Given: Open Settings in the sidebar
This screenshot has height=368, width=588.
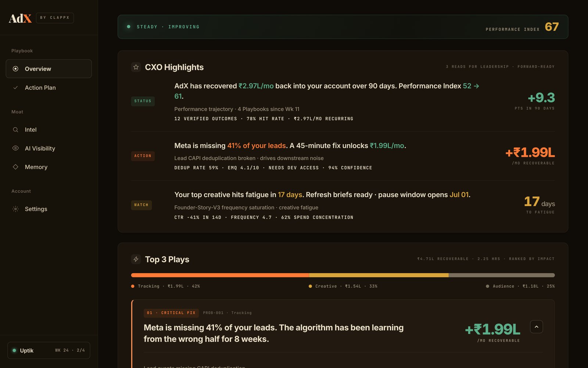Looking at the screenshot, I should click(x=49, y=209).
